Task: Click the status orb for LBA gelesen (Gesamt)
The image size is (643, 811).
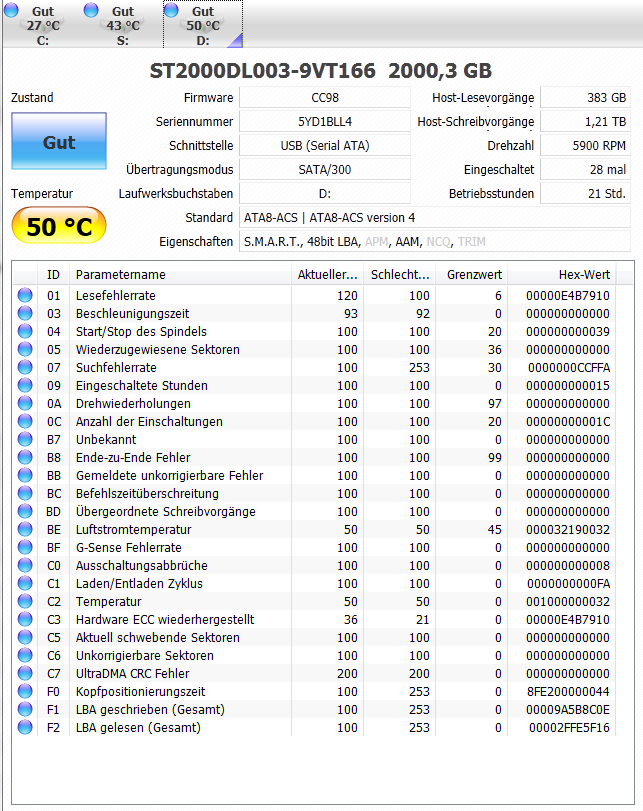Action: pos(25,727)
